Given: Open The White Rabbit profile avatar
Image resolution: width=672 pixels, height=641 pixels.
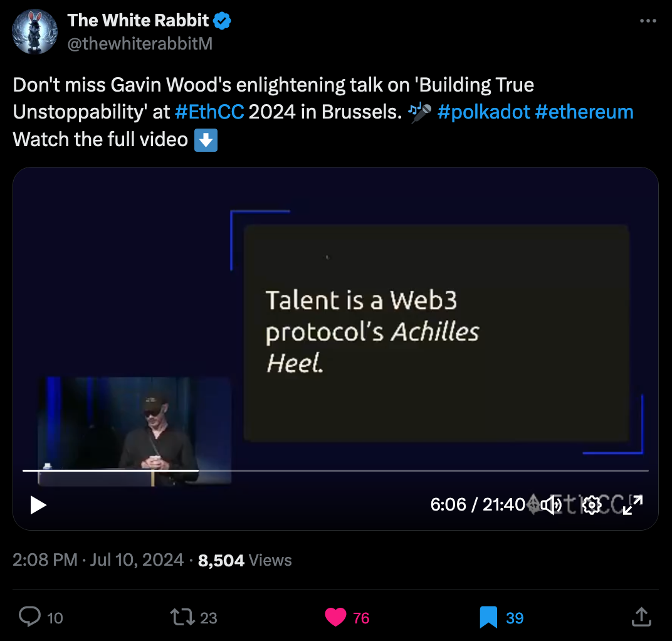Looking at the screenshot, I should tap(34, 32).
